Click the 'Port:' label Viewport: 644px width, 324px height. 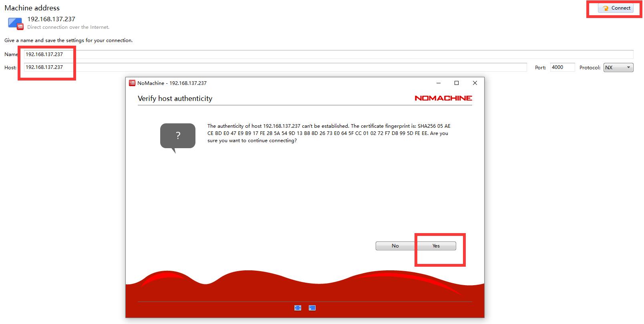coord(541,68)
